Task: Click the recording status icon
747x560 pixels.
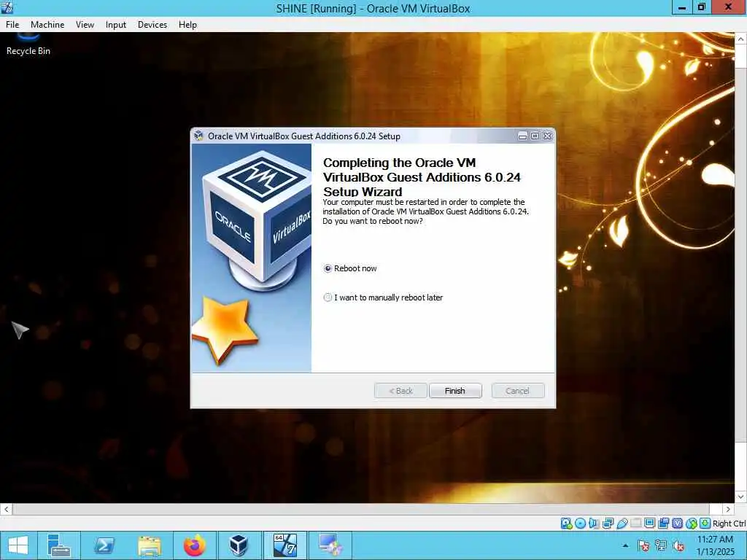Action: coord(663,524)
